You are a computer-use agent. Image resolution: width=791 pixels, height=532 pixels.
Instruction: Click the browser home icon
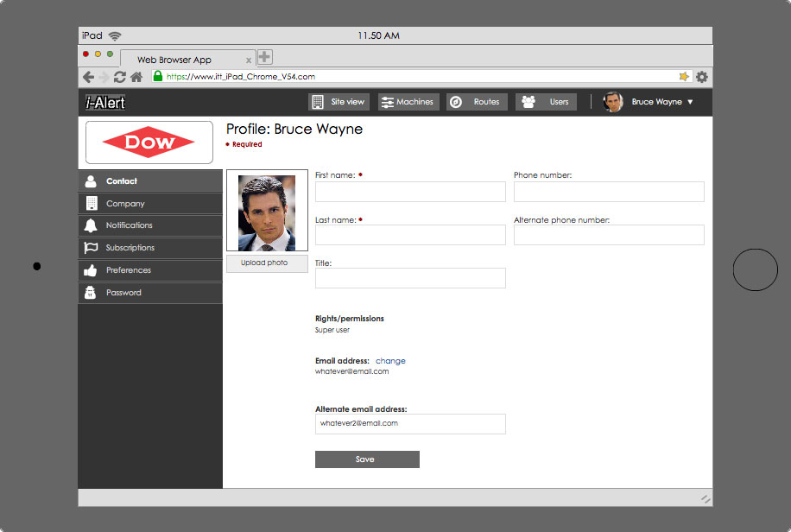coord(136,77)
